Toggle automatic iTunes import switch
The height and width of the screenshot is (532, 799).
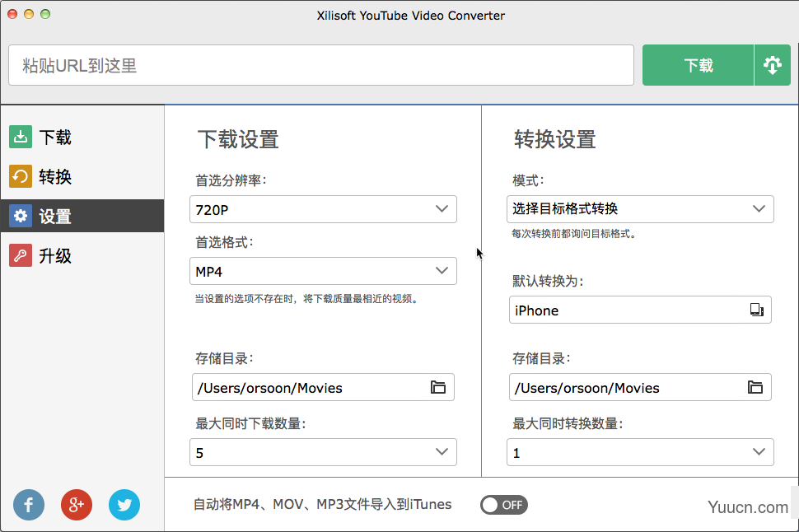click(503, 505)
